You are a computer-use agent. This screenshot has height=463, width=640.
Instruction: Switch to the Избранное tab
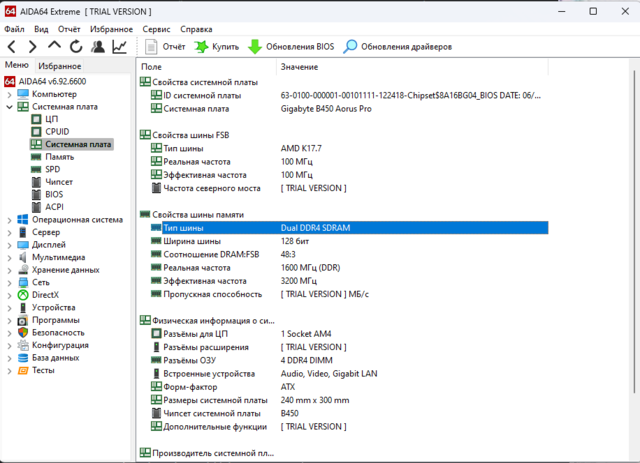(59, 65)
